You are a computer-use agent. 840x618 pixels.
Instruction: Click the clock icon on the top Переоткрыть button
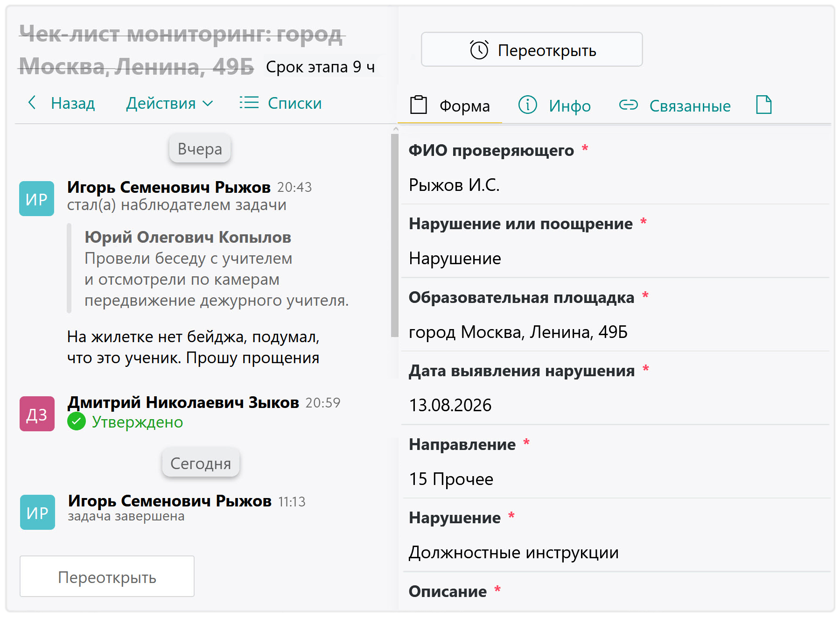(479, 49)
